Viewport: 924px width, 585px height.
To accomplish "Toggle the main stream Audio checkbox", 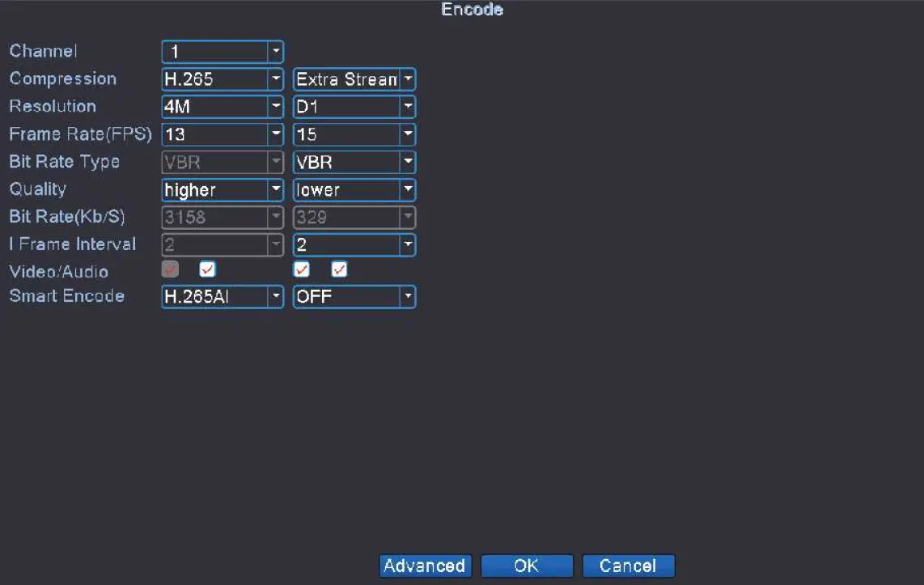I will pos(207,269).
